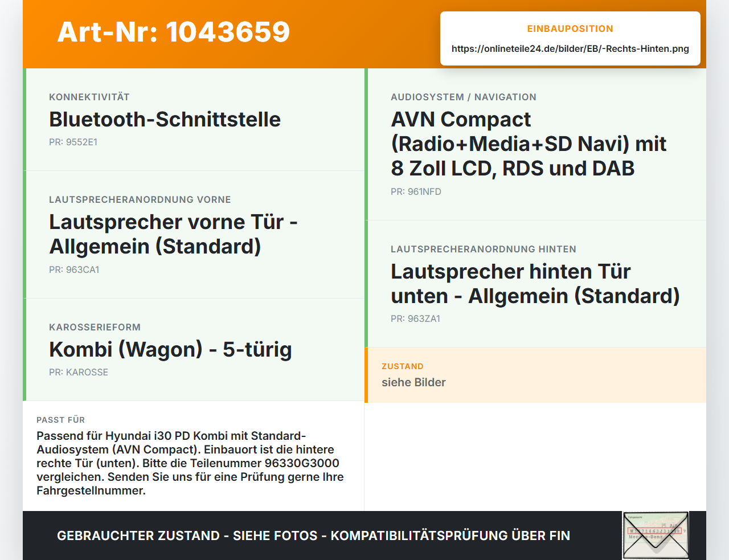Select Kombi (Wagon) - 5-türig title
This screenshot has width=729, height=560.
pyautogui.click(x=170, y=349)
